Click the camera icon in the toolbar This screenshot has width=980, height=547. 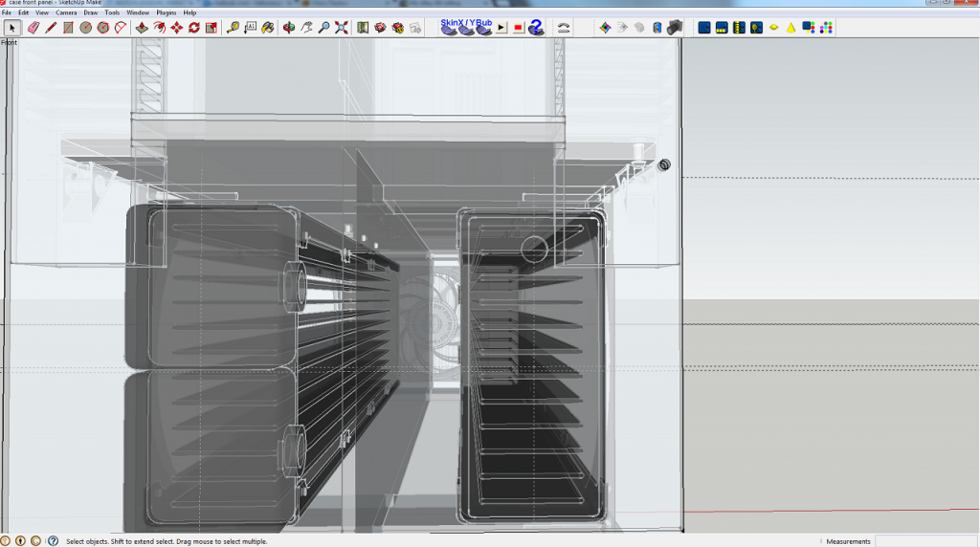(x=675, y=28)
